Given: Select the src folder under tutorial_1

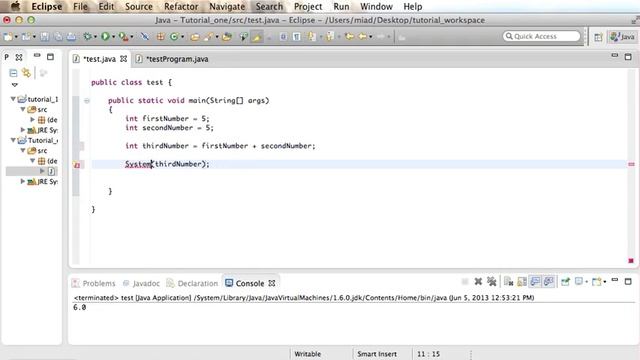Looking at the screenshot, I should [x=37, y=109].
